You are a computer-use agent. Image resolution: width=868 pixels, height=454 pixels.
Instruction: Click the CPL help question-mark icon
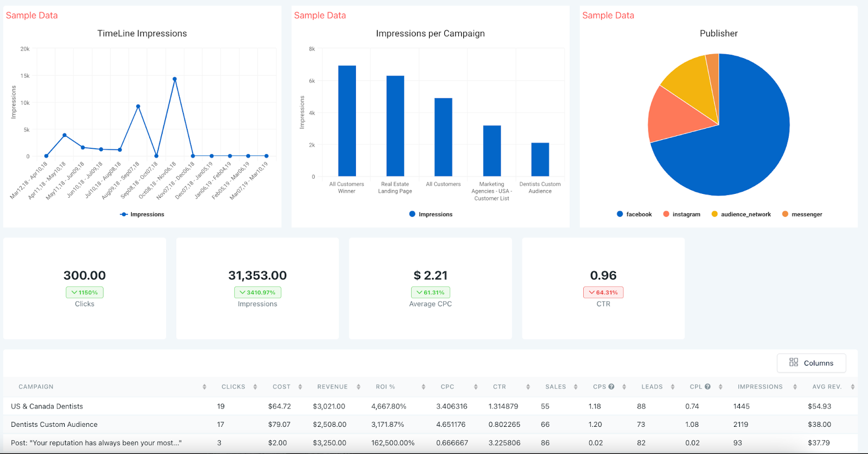coord(707,387)
